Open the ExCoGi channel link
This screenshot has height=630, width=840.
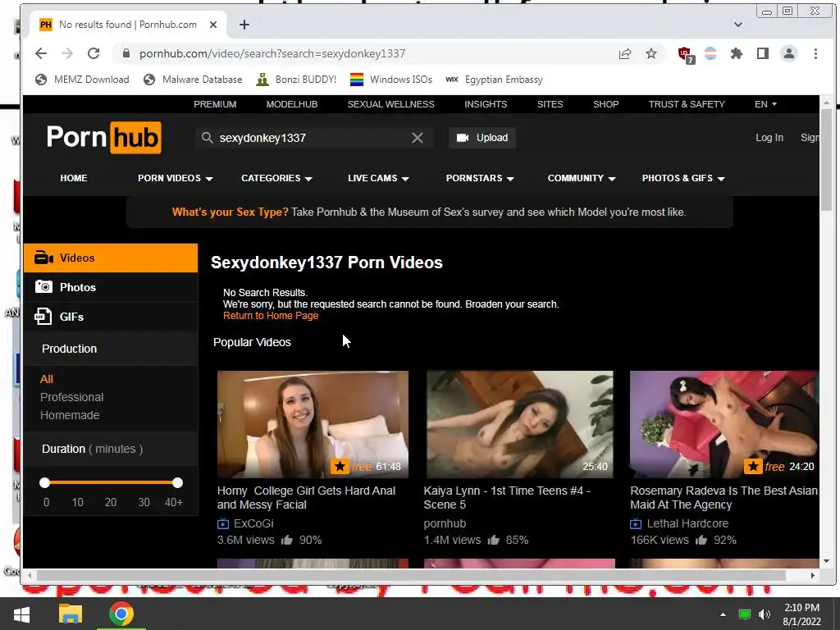pos(253,523)
